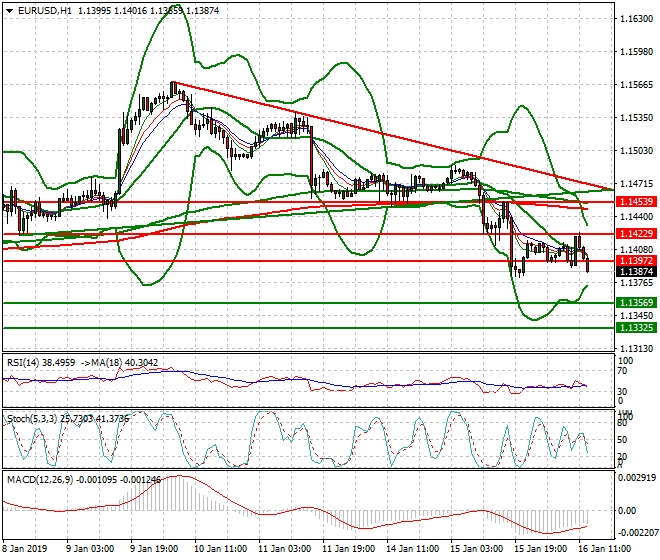This screenshot has width=660, height=560.
Task: Click the 15 Jan 19:00 time axis label
Action: pyautogui.click(x=540, y=549)
